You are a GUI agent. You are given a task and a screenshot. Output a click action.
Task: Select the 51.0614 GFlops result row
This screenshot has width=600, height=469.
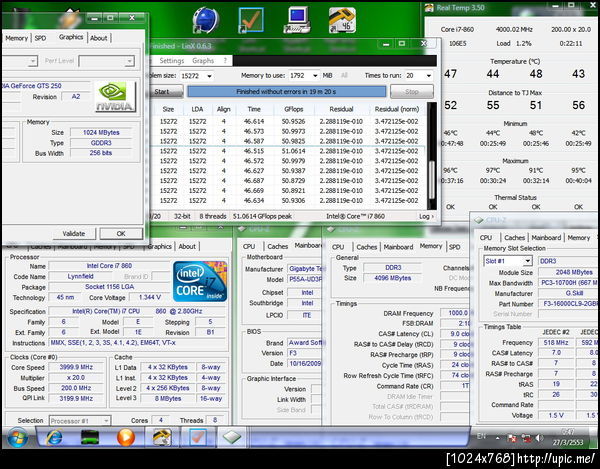(x=287, y=151)
